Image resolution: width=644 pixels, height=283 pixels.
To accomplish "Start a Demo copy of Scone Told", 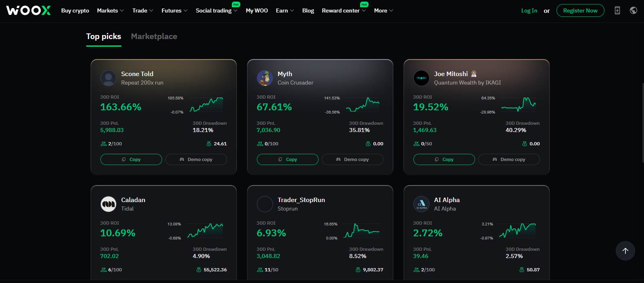I will [x=196, y=159].
